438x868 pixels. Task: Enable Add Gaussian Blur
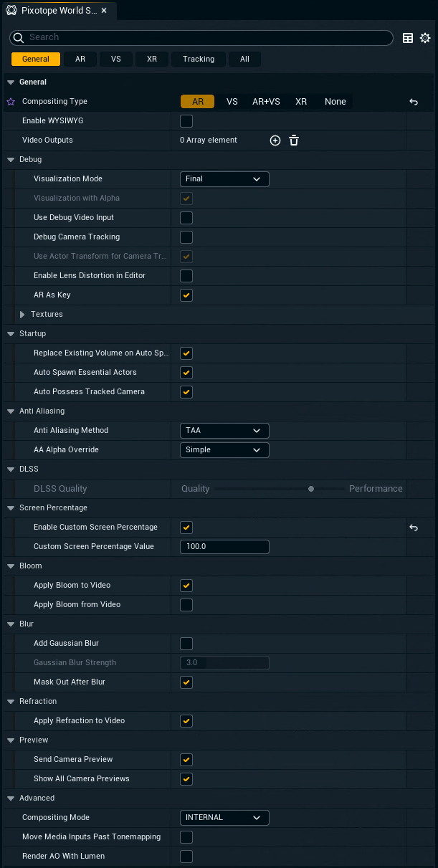pos(186,643)
